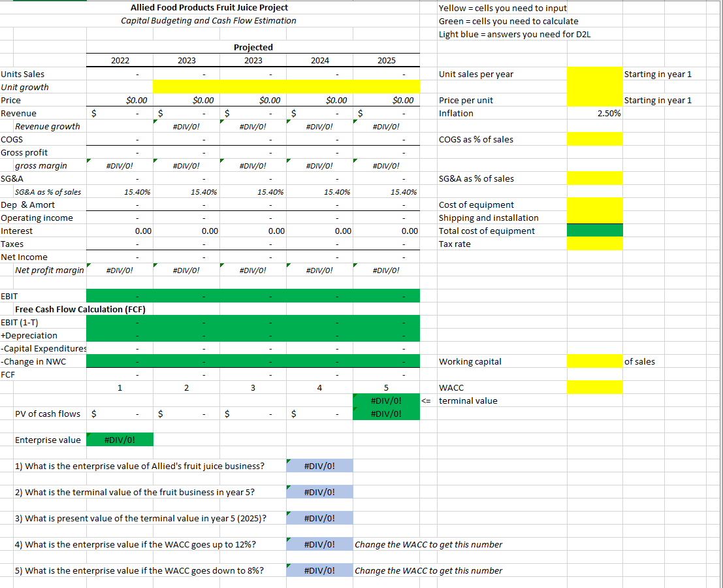Click the of sales note beside Working capital

point(639,361)
